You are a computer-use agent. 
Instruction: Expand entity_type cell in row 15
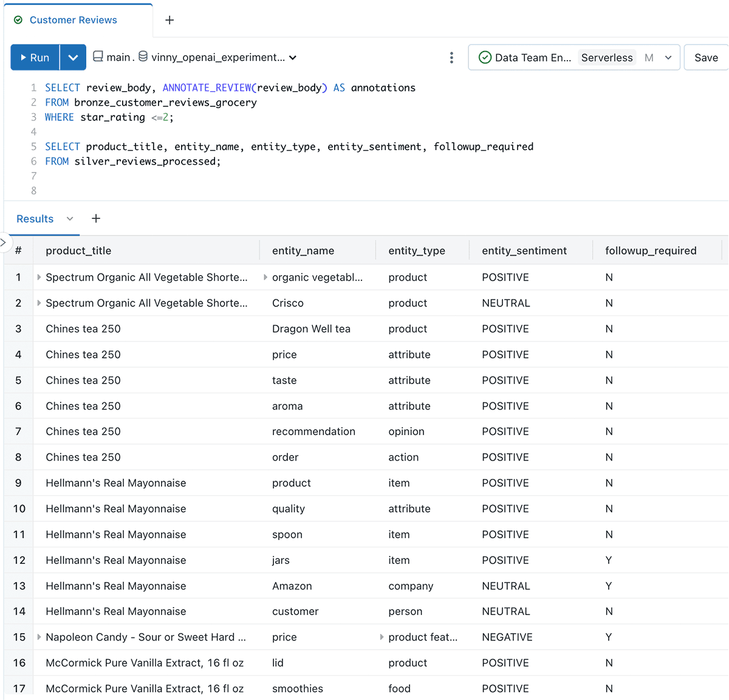382,637
